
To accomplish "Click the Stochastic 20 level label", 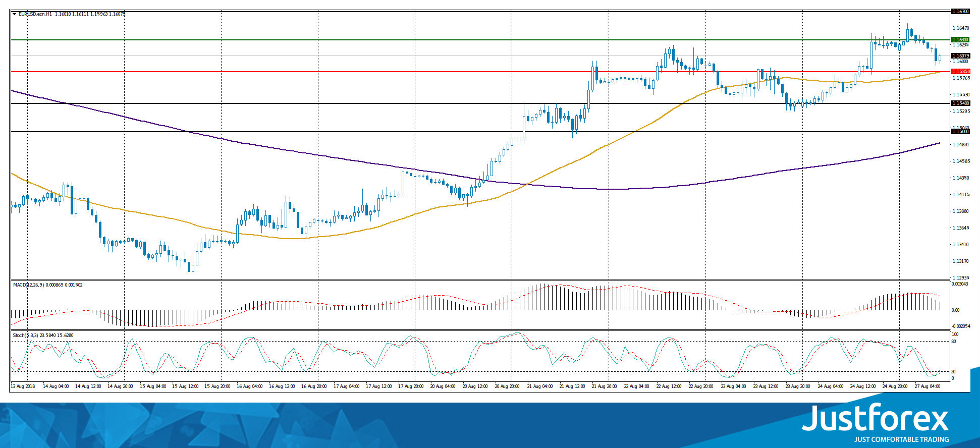I will pyautogui.click(x=954, y=372).
